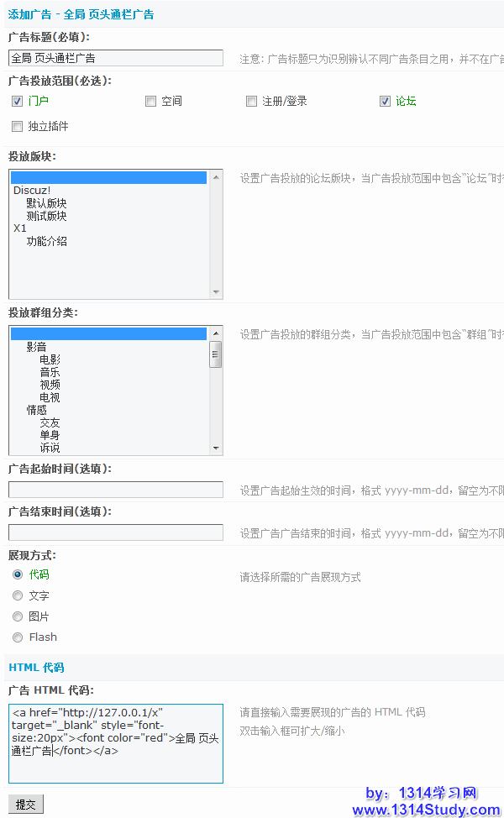Viewport: 504px width, 818px height.
Task: Enable the 独立插件 checkbox
Action: click(x=17, y=127)
